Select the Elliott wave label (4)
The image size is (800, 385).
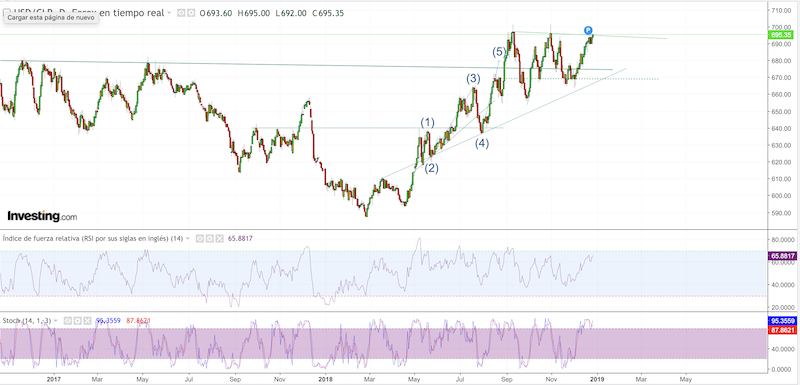[x=482, y=143]
